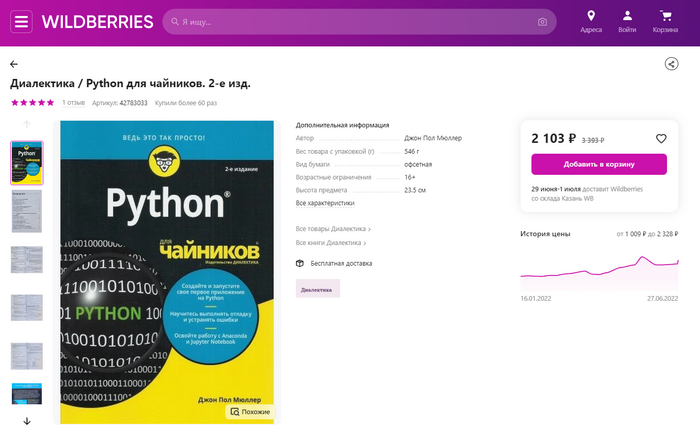
Task: Click the share icon
Action: coord(671,64)
